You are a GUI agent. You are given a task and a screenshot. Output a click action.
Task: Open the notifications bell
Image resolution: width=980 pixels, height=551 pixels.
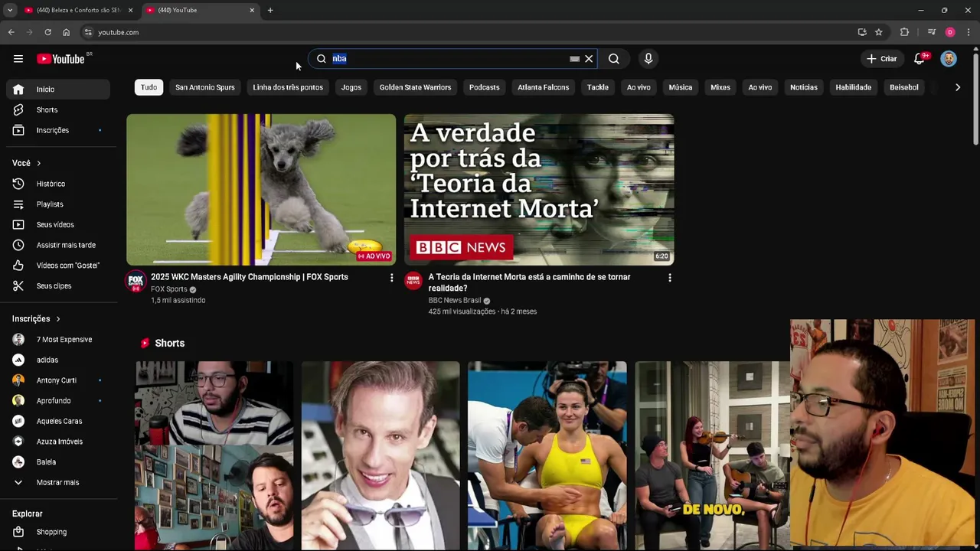(920, 59)
